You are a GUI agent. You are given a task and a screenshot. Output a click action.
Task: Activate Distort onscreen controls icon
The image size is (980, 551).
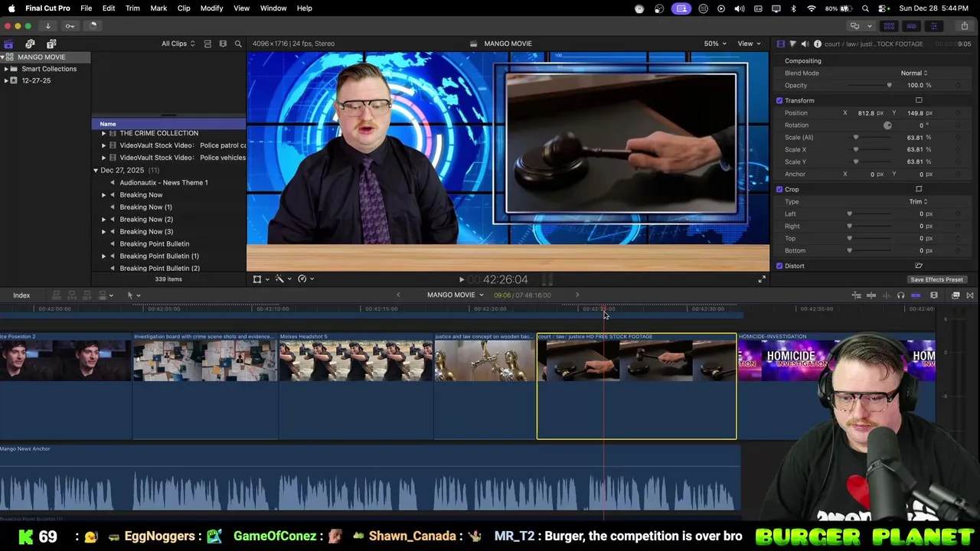tap(919, 266)
